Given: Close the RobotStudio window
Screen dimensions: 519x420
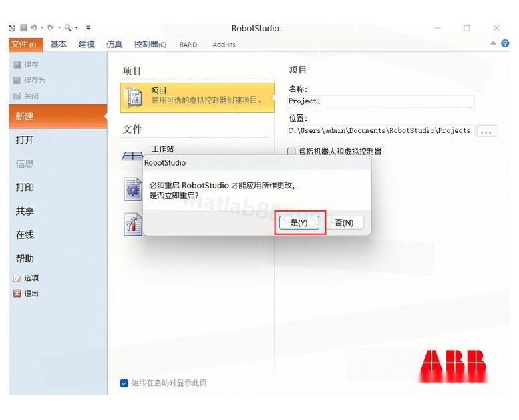Looking at the screenshot, I should pos(496,28).
